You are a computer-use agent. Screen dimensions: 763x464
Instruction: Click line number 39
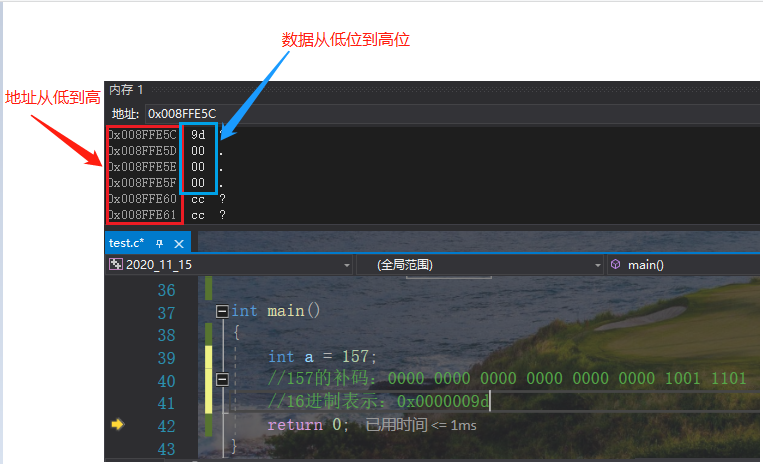tap(166, 358)
